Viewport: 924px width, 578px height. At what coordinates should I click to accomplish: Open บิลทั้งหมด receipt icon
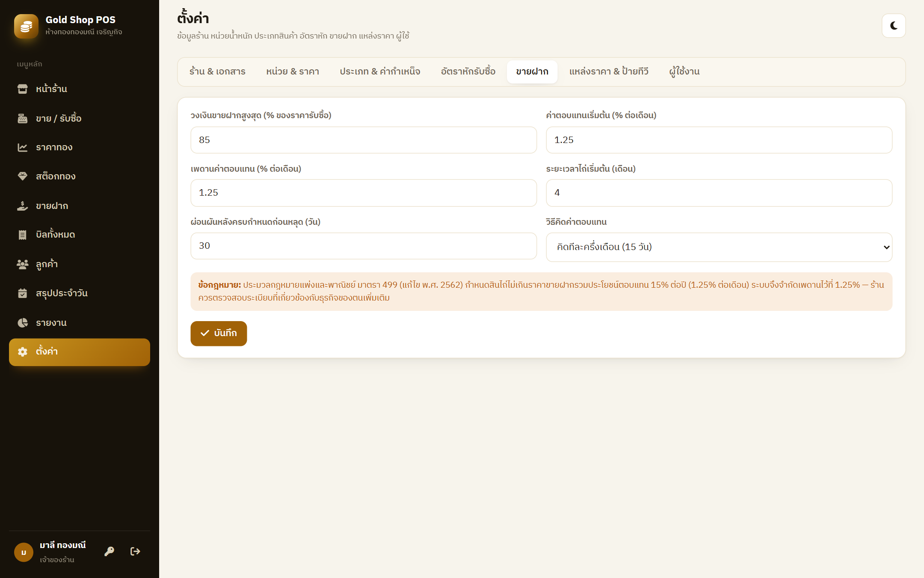(23, 235)
